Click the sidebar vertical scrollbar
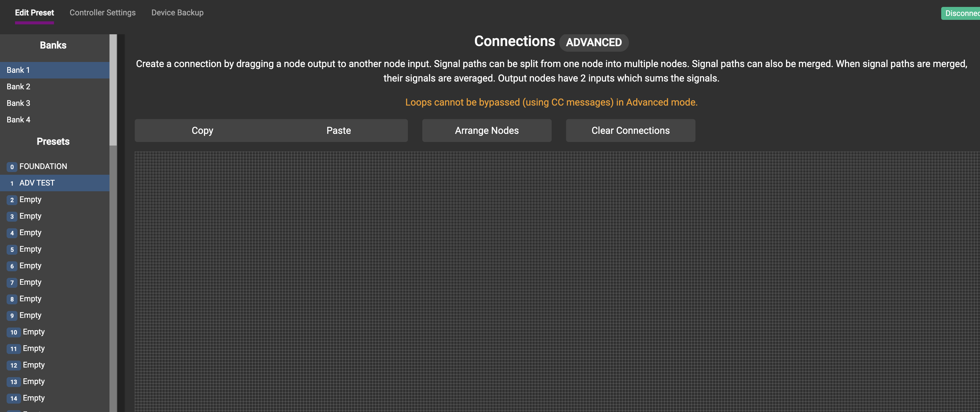 pos(113,90)
